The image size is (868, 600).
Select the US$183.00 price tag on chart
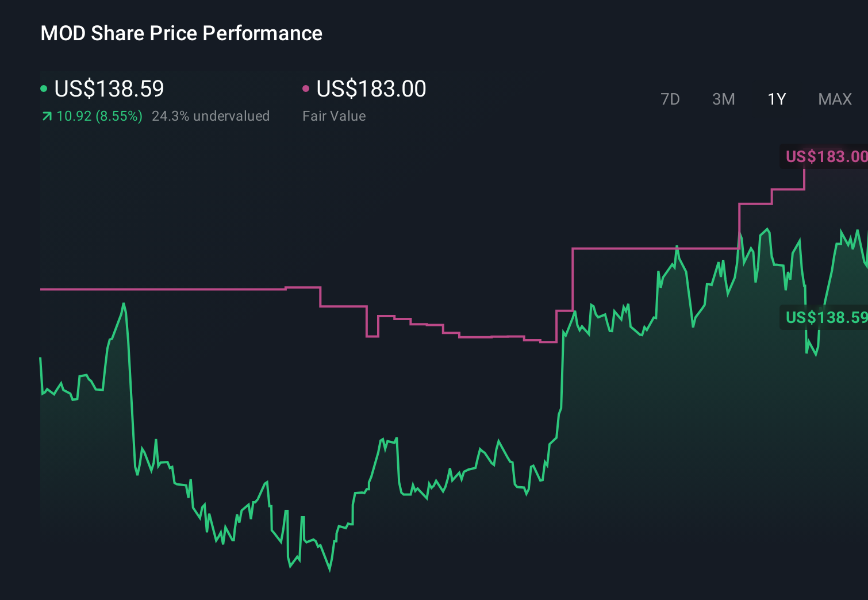click(826, 156)
